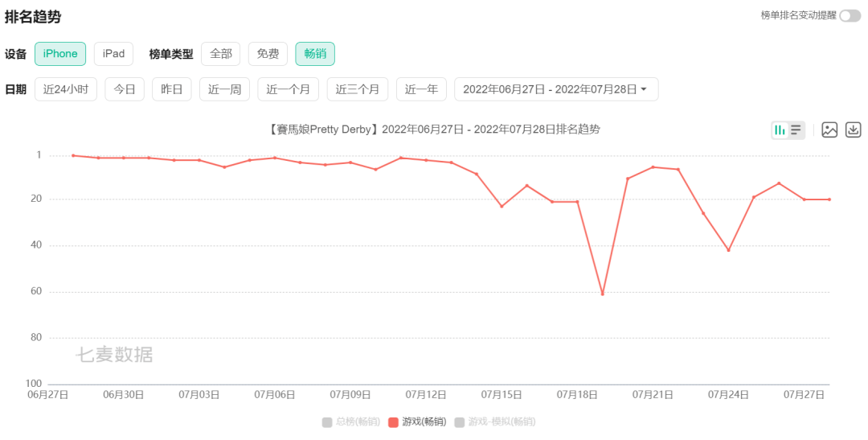Click the 设备 label
Image resolution: width=868 pixels, height=440 pixels.
[x=15, y=55]
